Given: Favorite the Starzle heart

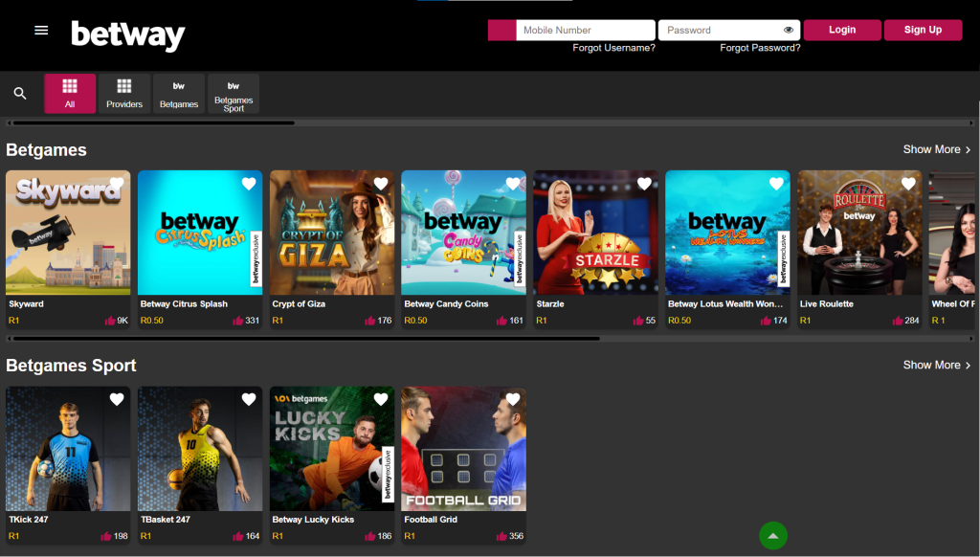Looking at the screenshot, I should click(644, 184).
